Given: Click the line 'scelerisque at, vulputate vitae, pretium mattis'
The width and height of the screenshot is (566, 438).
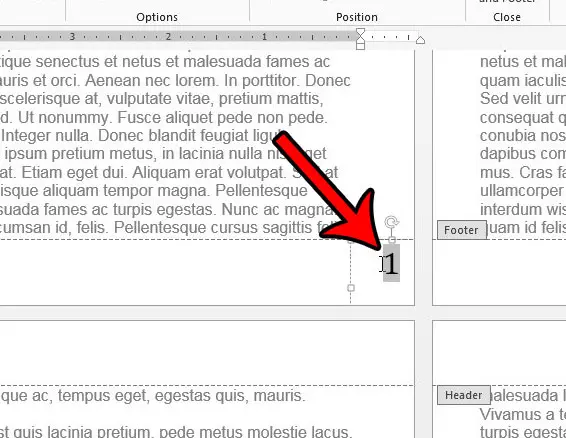Looking at the screenshot, I should click(x=161, y=99).
